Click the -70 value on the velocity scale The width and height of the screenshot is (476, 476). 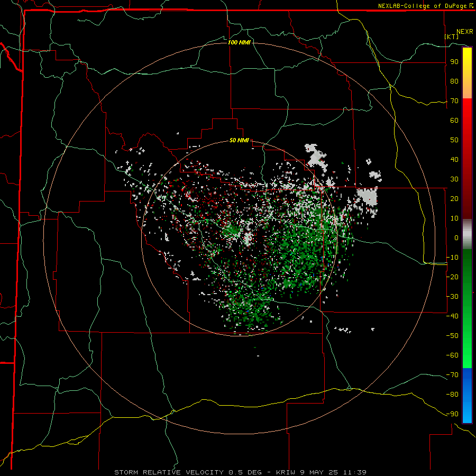[x=452, y=375]
